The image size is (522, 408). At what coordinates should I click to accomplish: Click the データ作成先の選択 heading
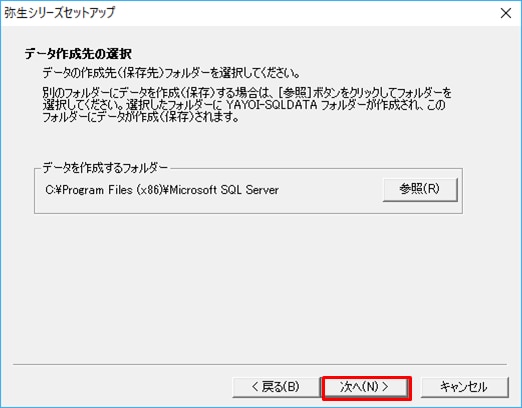pyautogui.click(x=78, y=54)
